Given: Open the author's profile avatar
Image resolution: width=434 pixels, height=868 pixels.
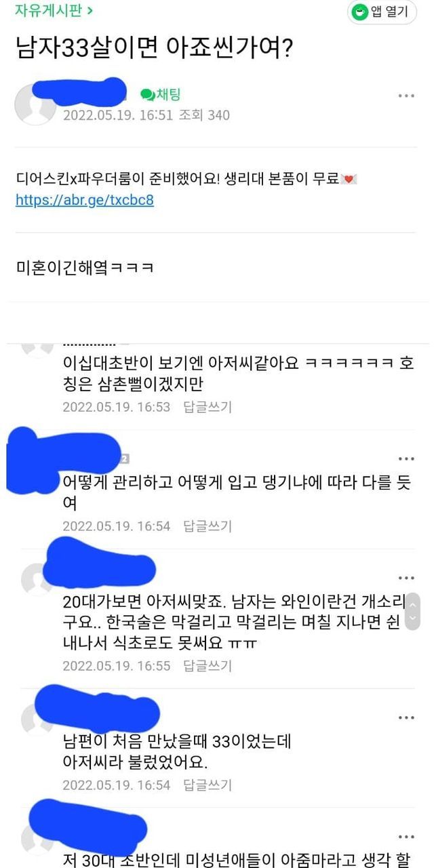Looking at the screenshot, I should click(x=35, y=104).
